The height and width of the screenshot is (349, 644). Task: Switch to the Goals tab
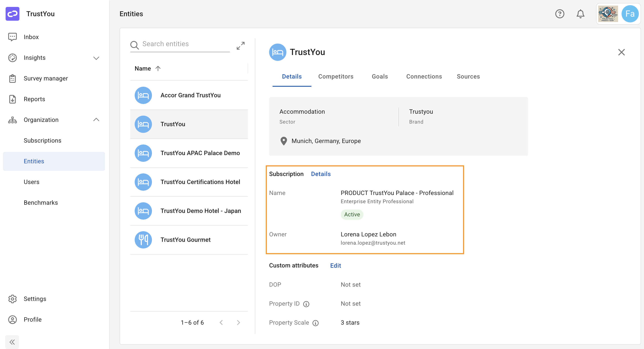point(379,76)
